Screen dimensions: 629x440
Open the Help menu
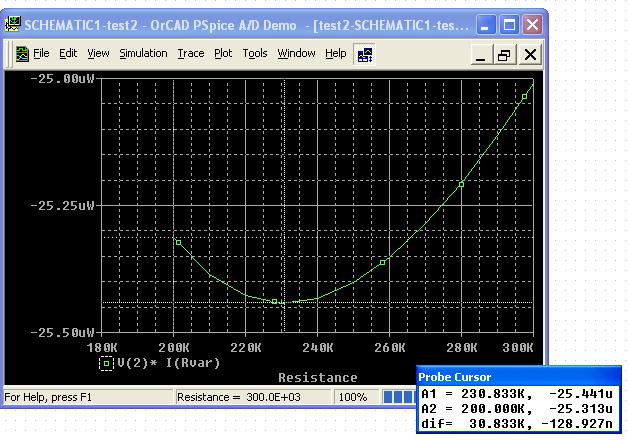tap(336, 53)
